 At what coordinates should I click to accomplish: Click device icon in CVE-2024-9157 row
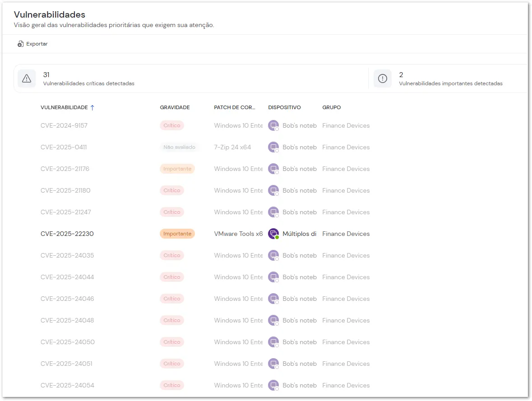pos(273,125)
